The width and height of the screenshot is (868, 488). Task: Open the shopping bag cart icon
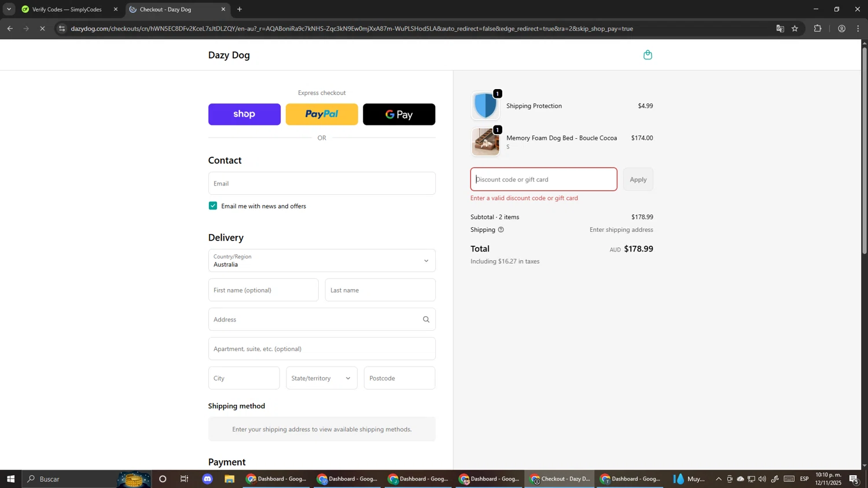click(648, 55)
